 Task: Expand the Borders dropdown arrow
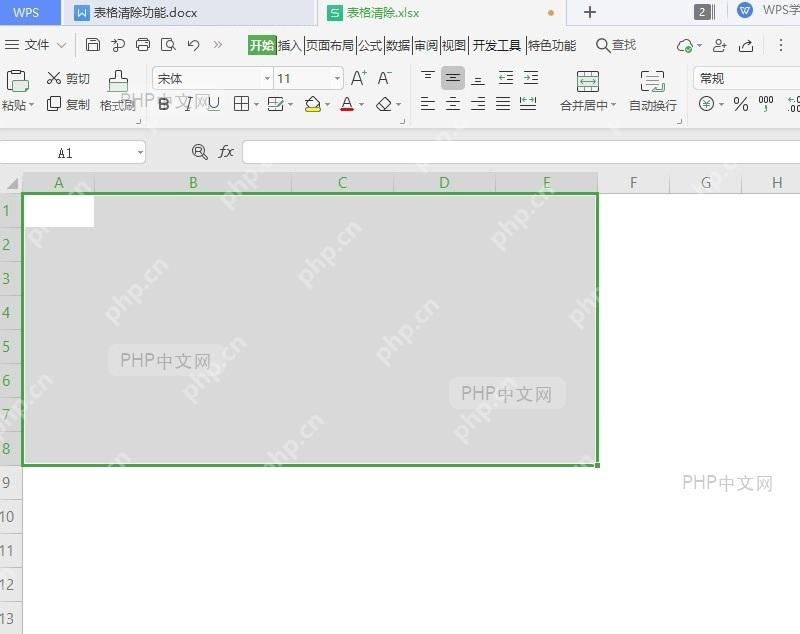tap(256, 105)
